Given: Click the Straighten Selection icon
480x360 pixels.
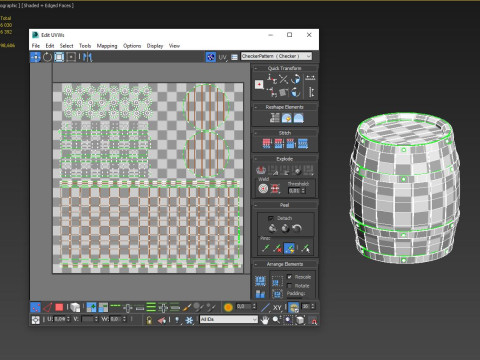Looking at the screenshot, I should click(x=275, y=118).
